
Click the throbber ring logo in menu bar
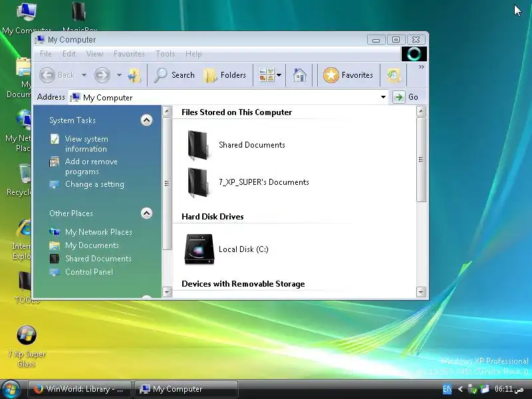click(x=414, y=54)
